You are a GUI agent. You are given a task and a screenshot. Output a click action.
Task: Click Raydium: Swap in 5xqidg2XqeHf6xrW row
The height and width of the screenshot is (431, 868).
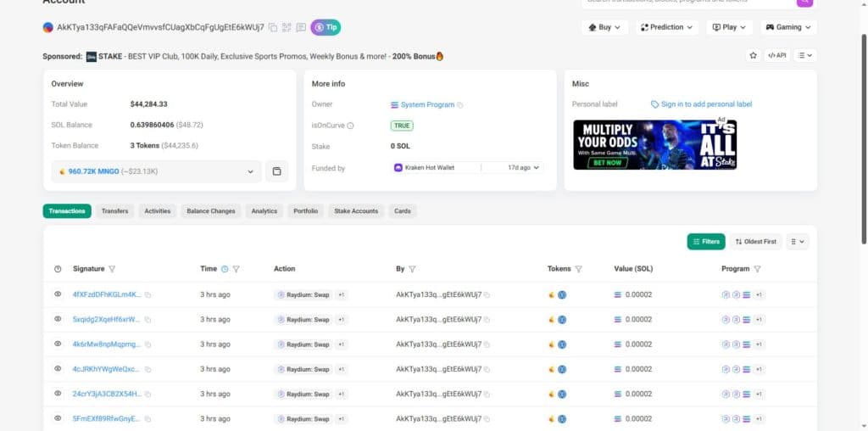(x=303, y=320)
